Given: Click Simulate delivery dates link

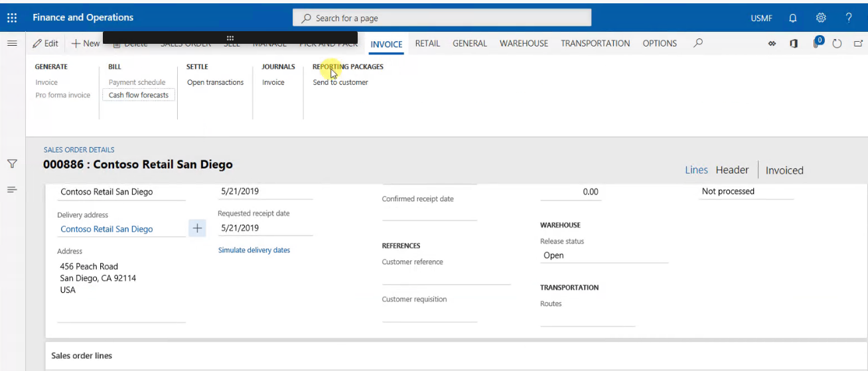Looking at the screenshot, I should (x=254, y=250).
